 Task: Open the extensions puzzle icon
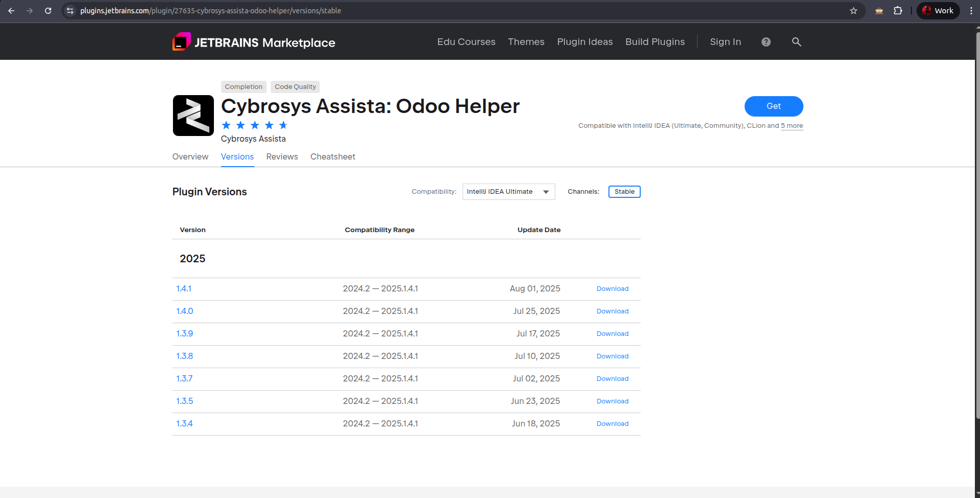898,11
